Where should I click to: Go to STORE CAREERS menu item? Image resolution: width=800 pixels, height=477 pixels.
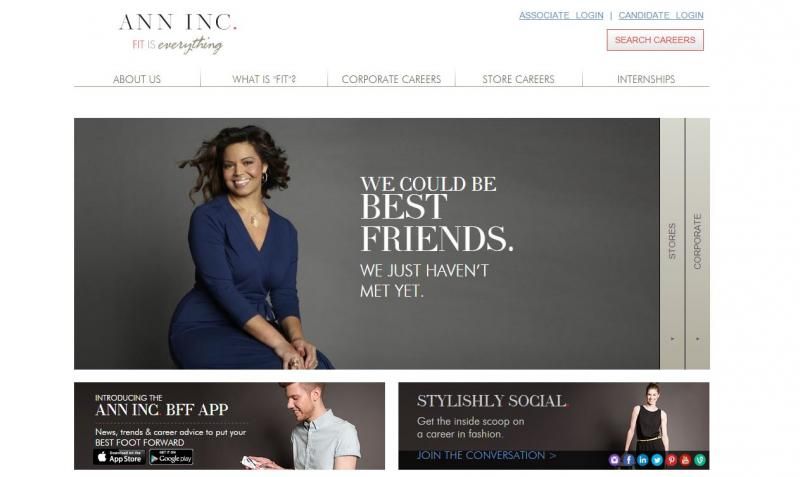[518, 79]
